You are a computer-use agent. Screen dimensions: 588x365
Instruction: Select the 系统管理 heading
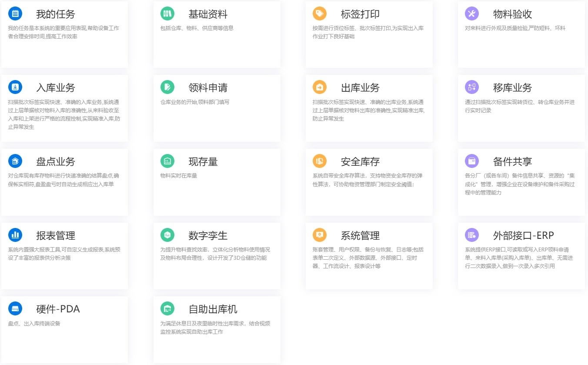pos(360,236)
